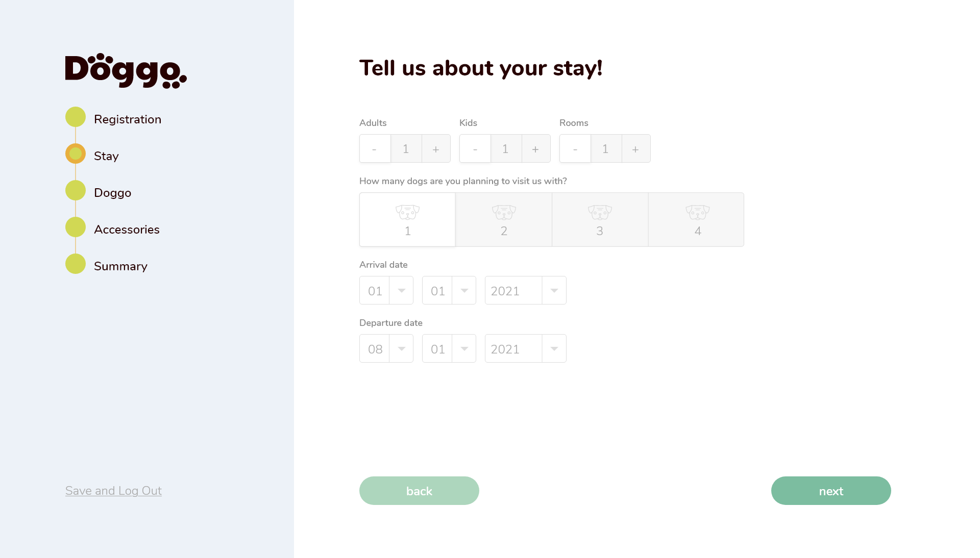The width and height of the screenshot is (980, 558).
Task: Select the 4 dogs option
Action: point(697,220)
